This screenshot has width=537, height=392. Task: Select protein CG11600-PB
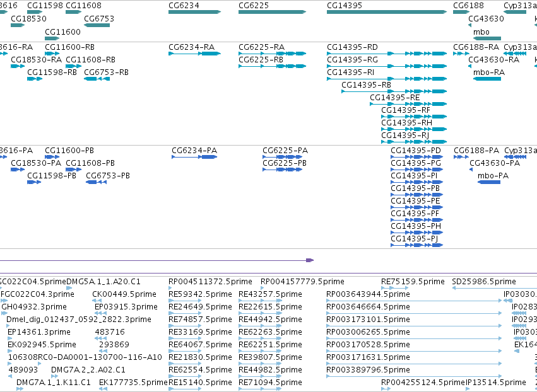click(52, 157)
